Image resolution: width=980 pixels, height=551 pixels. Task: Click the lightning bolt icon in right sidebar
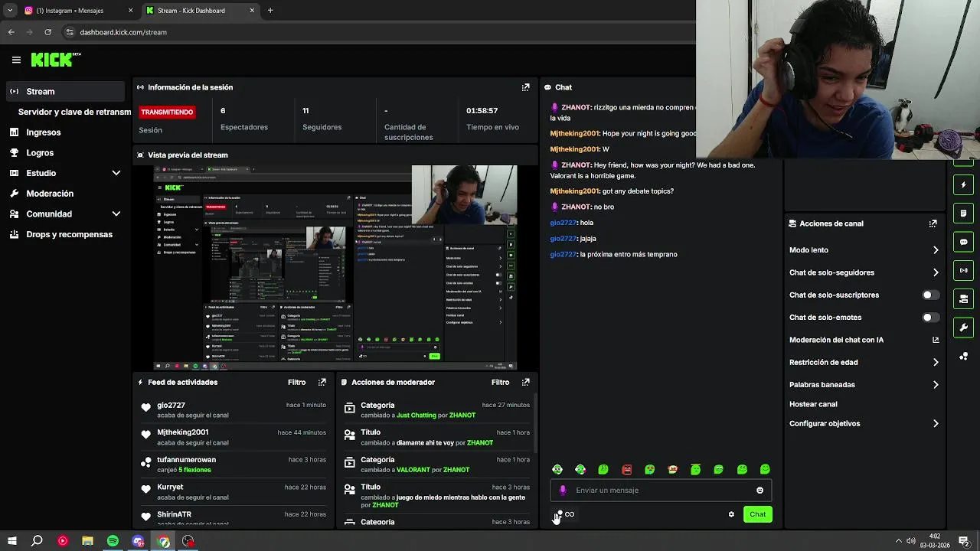point(964,184)
